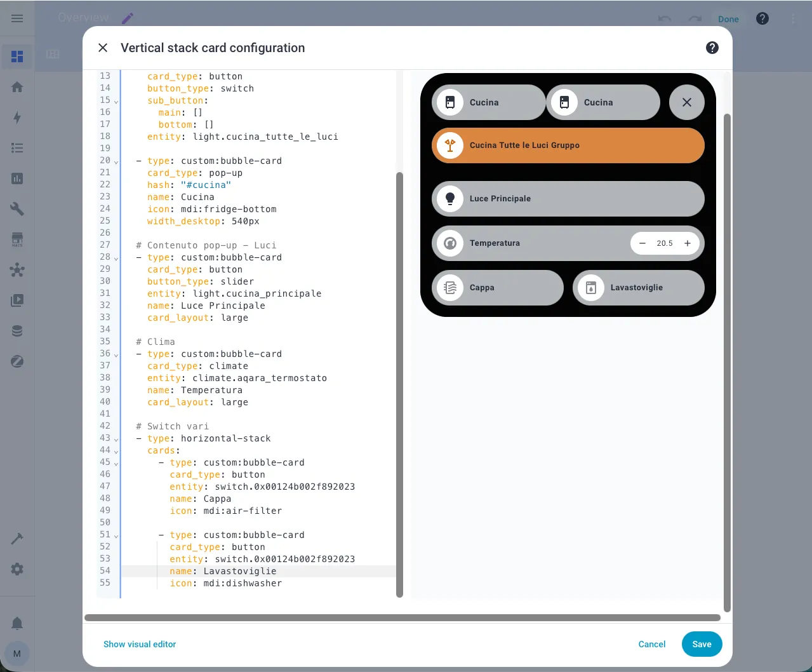
Task: Click the Cappa air-filter icon
Action: [450, 288]
